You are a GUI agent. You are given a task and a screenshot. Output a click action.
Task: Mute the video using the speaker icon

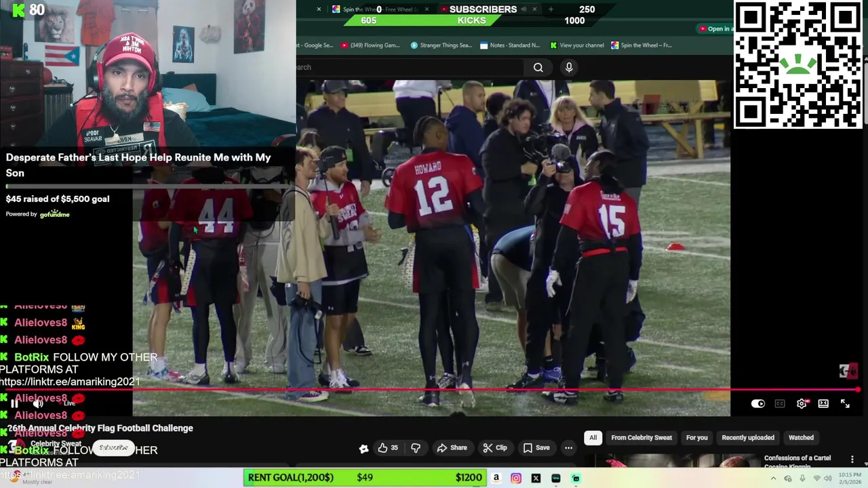pos(39,403)
